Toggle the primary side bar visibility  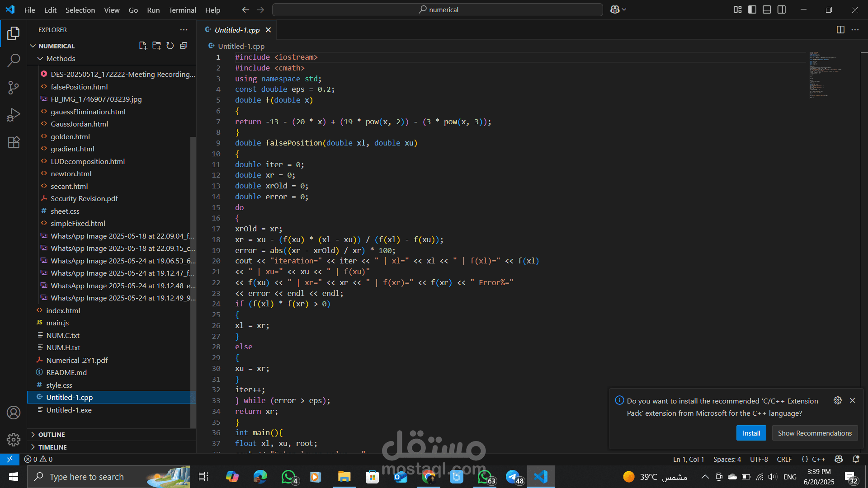(x=752, y=9)
